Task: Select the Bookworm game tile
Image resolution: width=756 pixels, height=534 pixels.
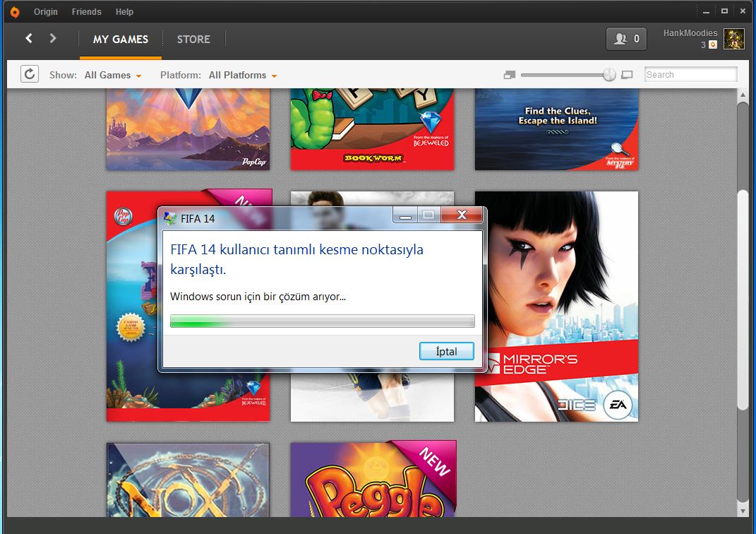Action: 372,129
